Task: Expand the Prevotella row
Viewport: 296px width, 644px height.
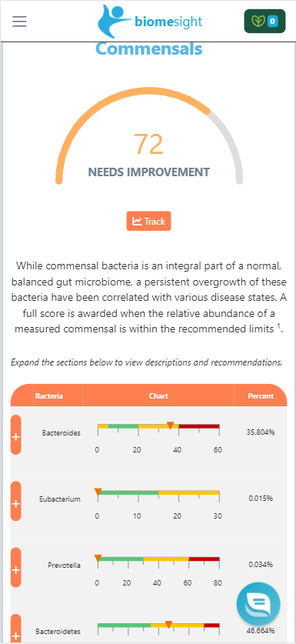Action: pyautogui.click(x=15, y=568)
